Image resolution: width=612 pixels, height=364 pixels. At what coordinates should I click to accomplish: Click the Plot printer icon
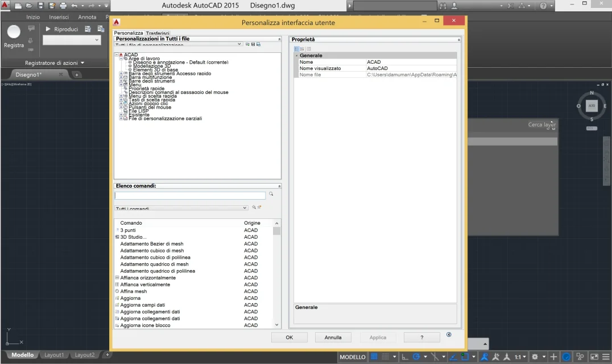pos(63,6)
